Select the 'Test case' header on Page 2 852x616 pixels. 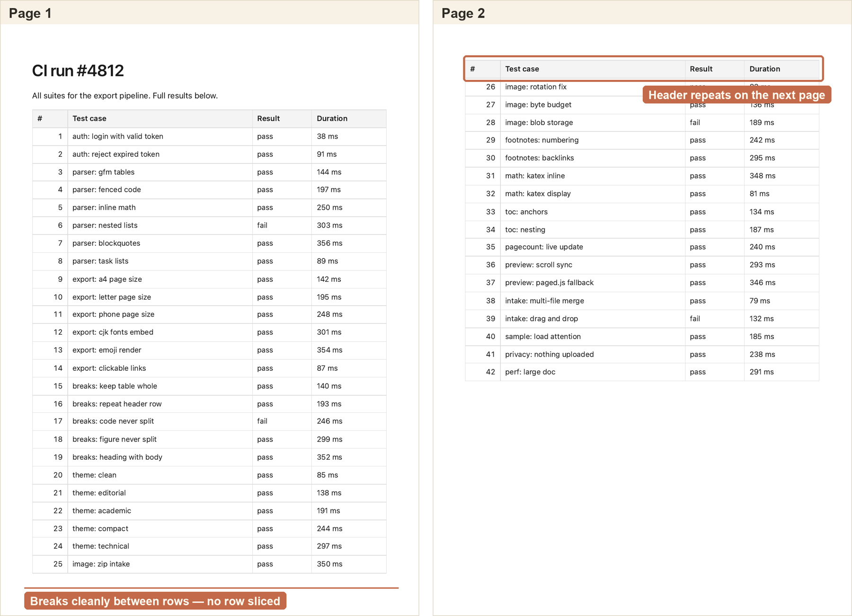[593, 69]
